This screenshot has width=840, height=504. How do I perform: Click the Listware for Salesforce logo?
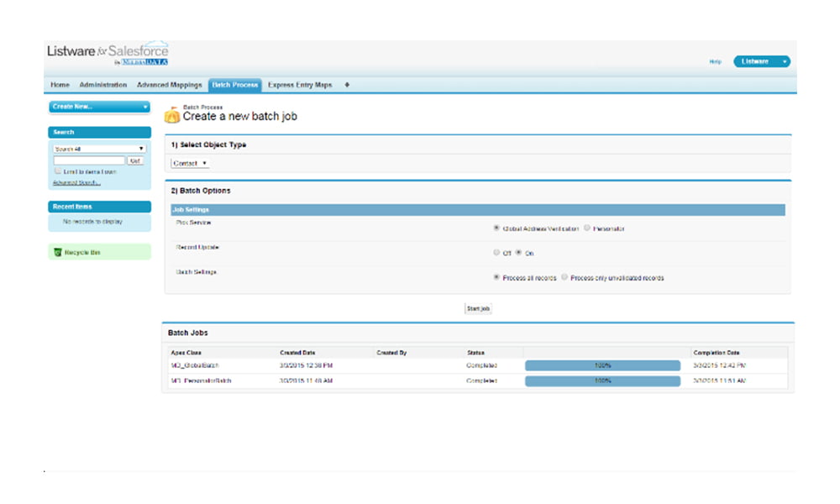tap(108, 53)
